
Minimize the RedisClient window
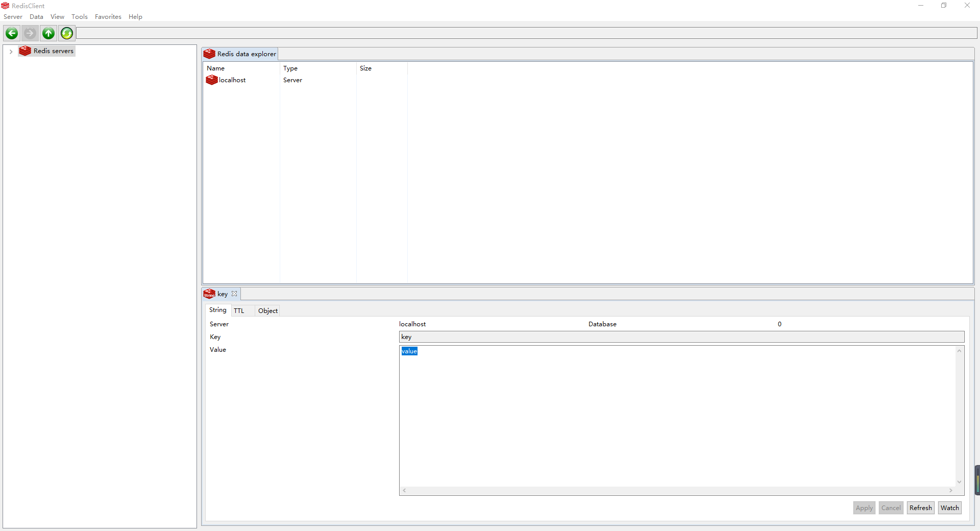921,6
